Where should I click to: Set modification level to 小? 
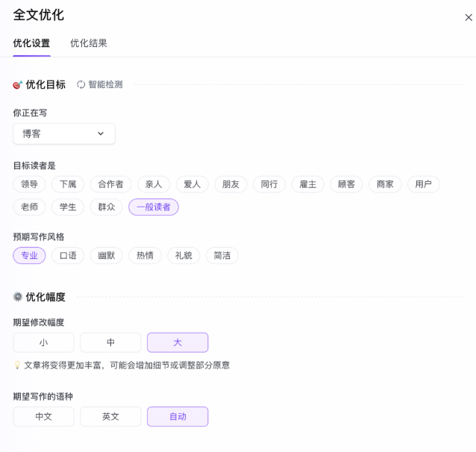43,342
